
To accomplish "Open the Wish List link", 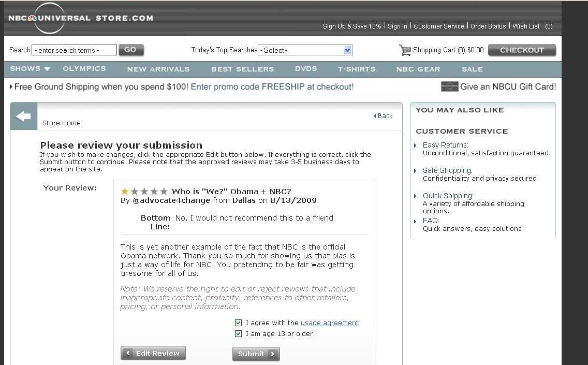I will click(x=526, y=26).
